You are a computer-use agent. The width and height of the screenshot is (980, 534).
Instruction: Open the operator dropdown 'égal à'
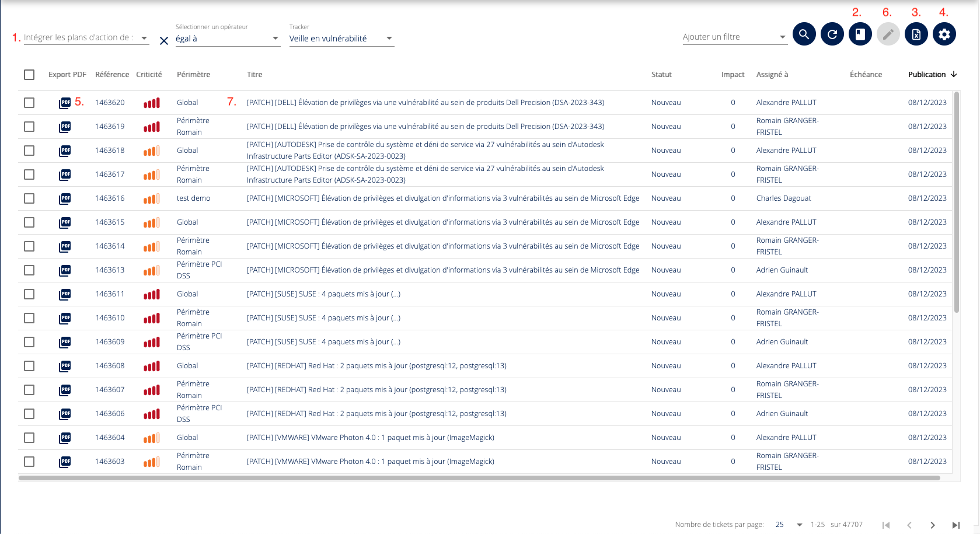pos(227,39)
